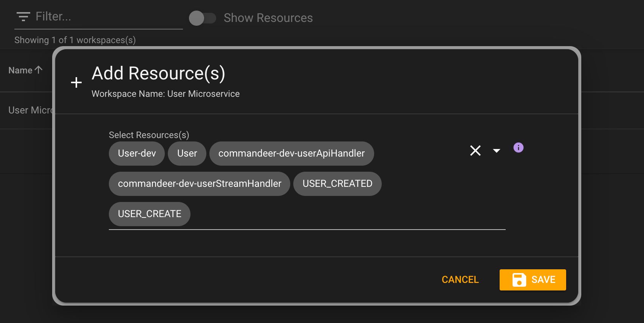Click the Add Resource(s) heading

(x=159, y=73)
